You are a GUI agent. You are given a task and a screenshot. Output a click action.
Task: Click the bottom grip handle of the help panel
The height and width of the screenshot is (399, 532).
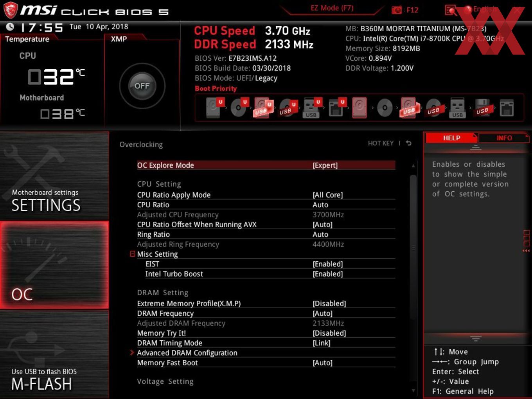(x=476, y=338)
